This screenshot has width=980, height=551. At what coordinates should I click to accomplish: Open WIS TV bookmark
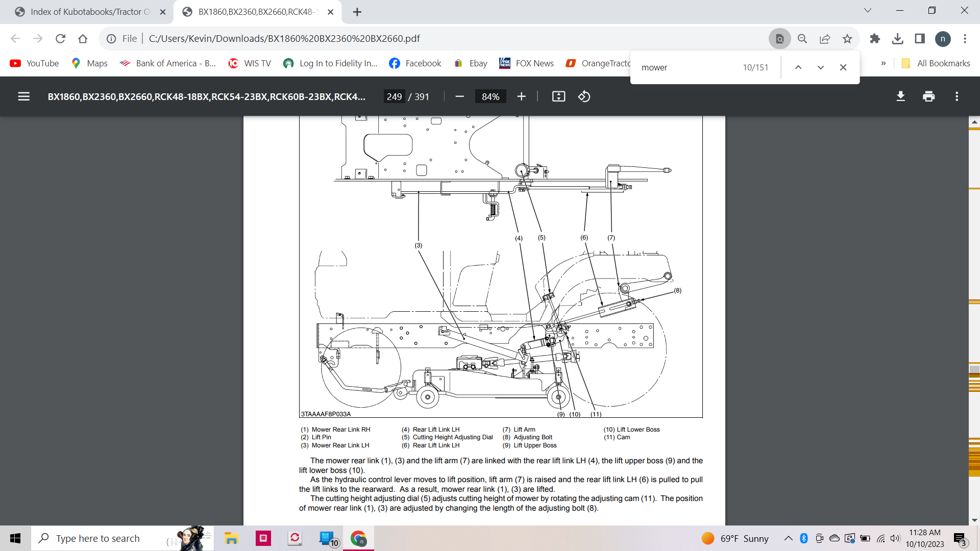[249, 63]
